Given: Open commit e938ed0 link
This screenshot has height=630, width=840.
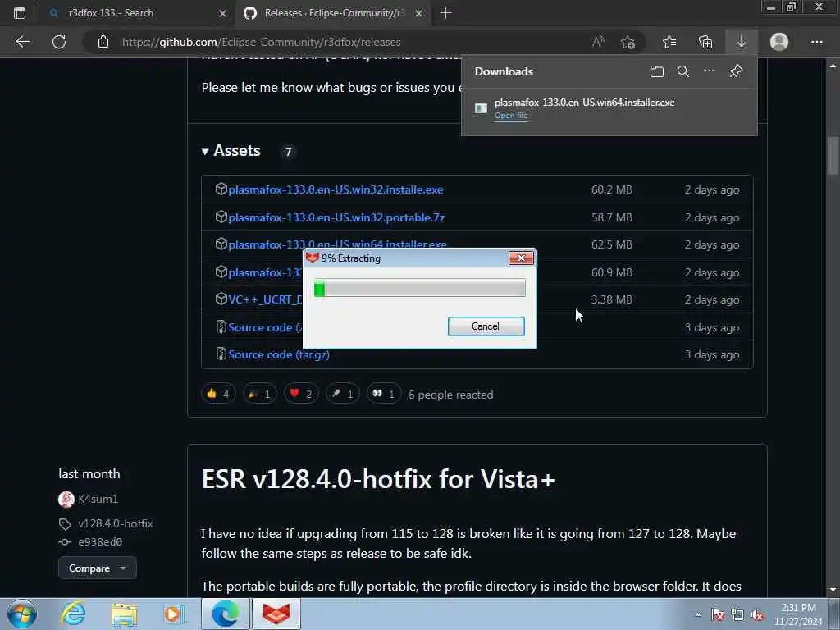Looking at the screenshot, I should click(99, 541).
